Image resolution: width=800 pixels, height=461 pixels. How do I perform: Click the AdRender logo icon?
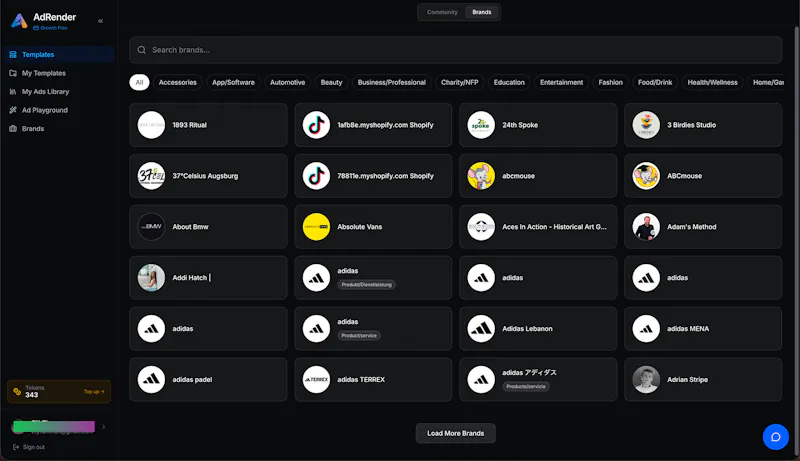pyautogui.click(x=19, y=21)
